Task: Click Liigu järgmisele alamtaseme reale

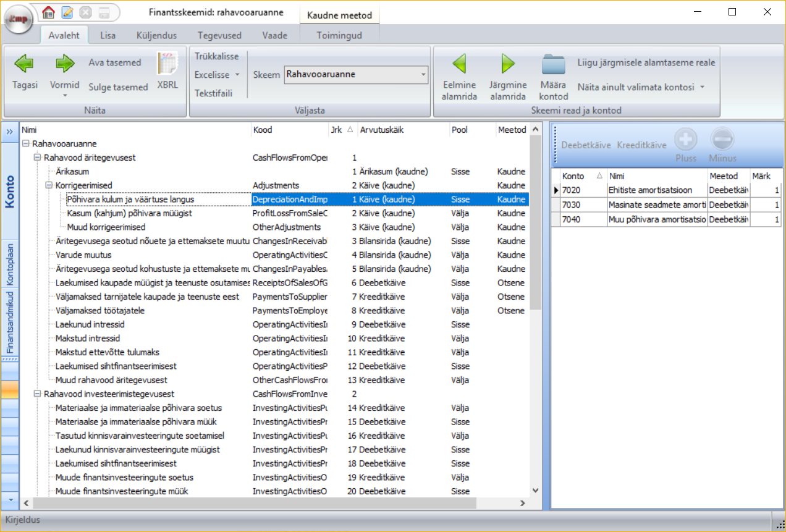Action: [646, 62]
